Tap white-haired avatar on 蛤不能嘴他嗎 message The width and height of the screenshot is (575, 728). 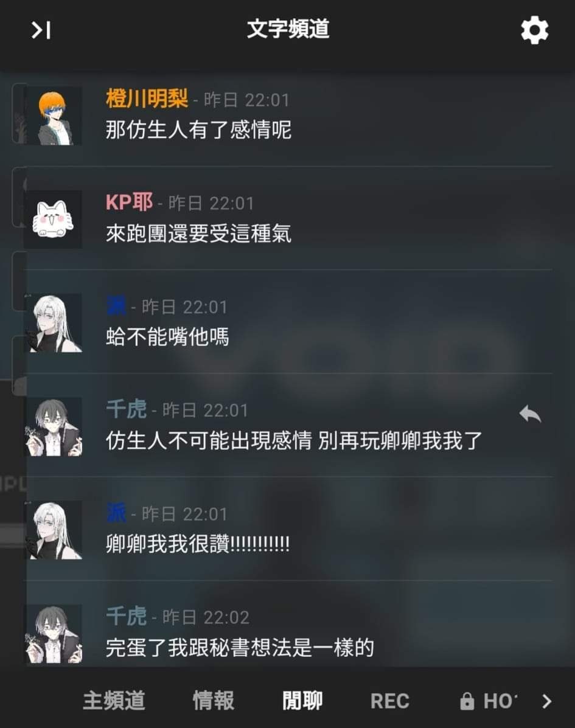click(x=54, y=323)
